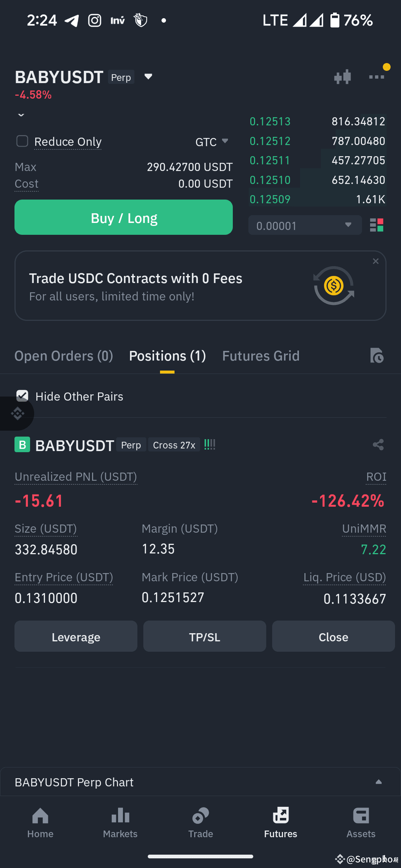Open the BABYUSDT pair selector arrow
The image size is (401, 868).
point(148,76)
